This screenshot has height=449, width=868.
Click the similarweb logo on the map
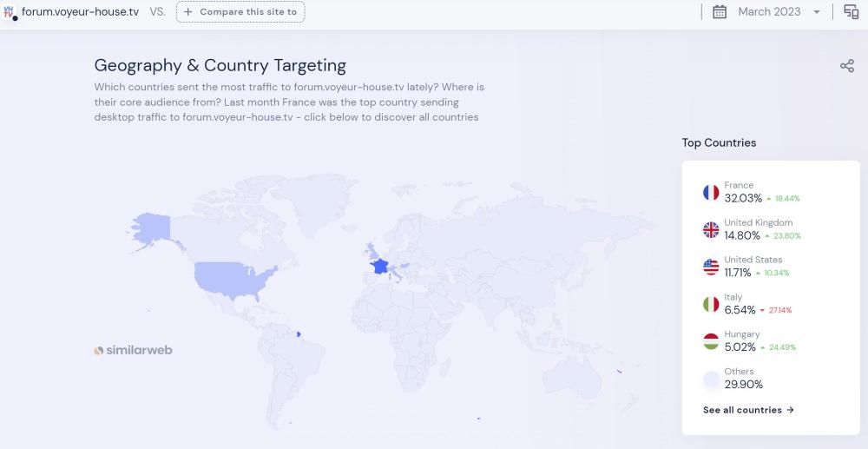(133, 351)
